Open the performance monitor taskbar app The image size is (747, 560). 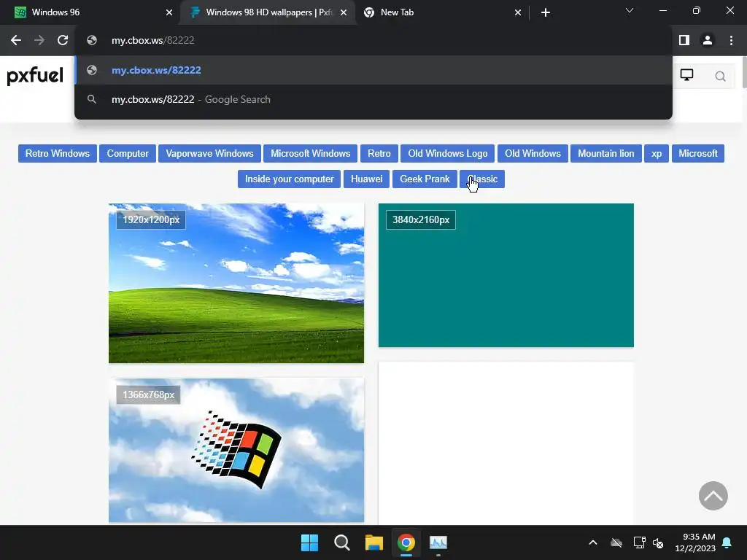tap(438, 542)
